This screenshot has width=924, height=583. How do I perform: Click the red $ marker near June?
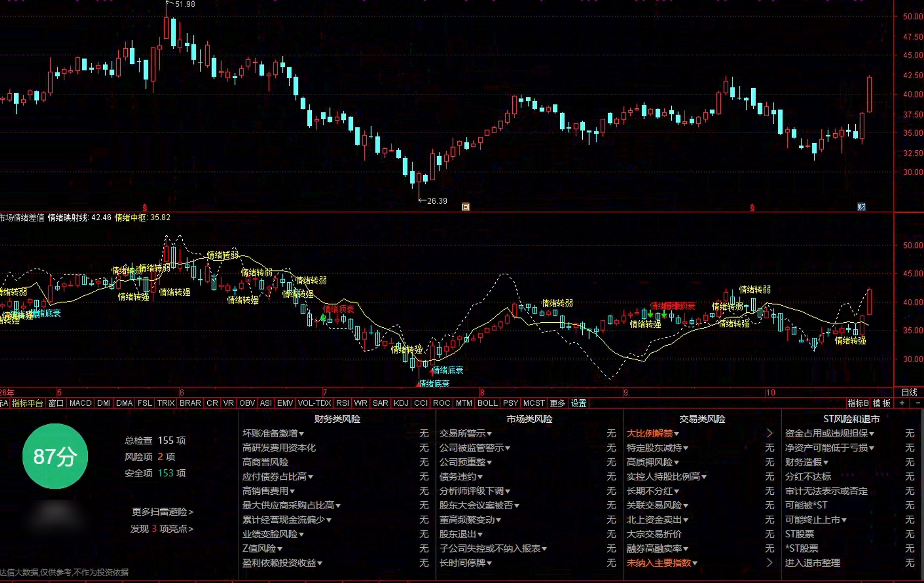[145, 207]
